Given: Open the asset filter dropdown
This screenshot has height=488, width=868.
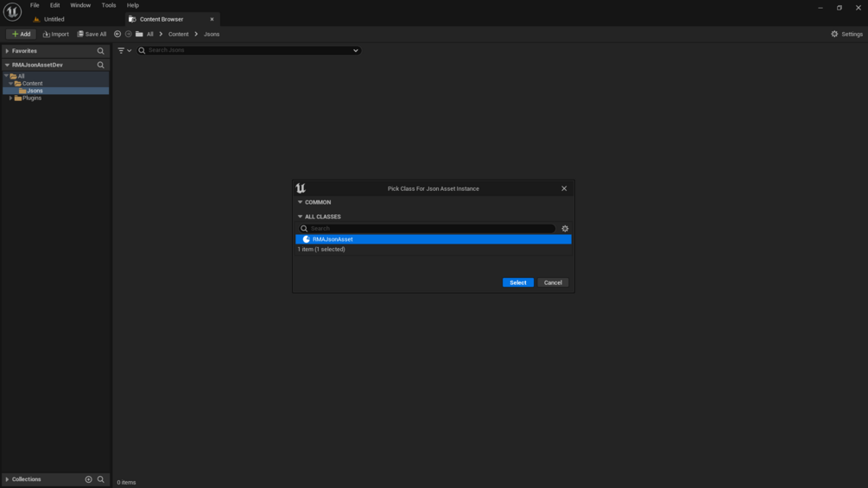Looking at the screenshot, I should point(124,50).
